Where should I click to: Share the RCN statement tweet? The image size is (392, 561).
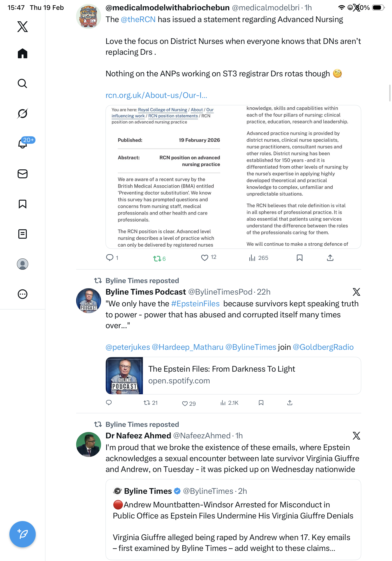(x=330, y=257)
